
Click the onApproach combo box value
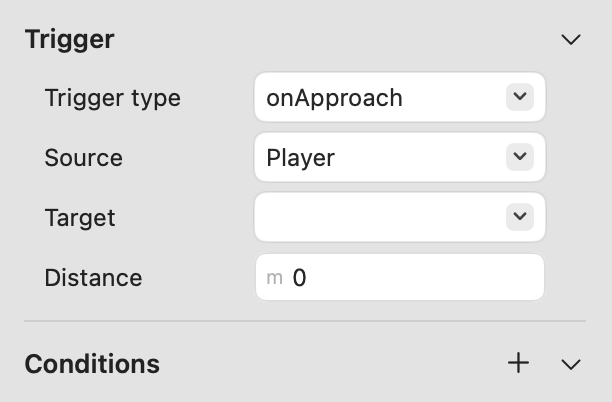[335, 98]
